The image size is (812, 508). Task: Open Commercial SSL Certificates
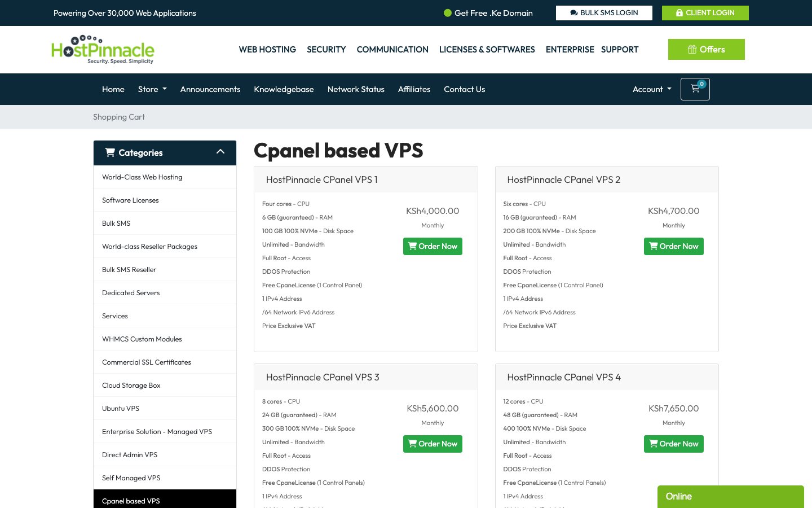point(165,362)
